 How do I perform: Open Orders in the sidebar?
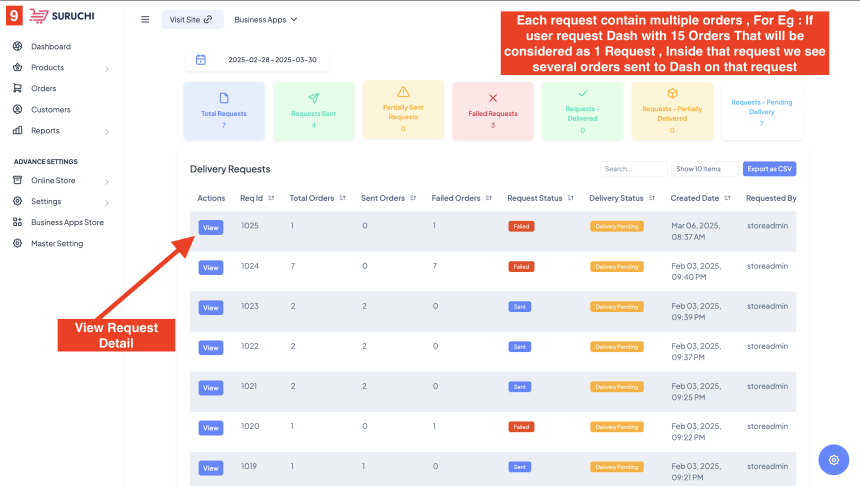[x=43, y=89]
